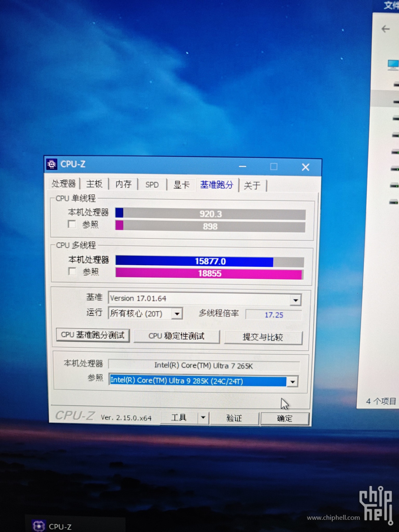Go to the SPD tab
The height and width of the screenshot is (532, 399).
pyautogui.click(x=152, y=185)
